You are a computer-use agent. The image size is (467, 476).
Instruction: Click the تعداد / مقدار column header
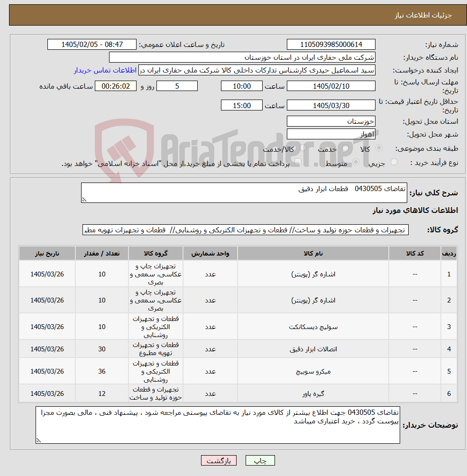coord(102,254)
